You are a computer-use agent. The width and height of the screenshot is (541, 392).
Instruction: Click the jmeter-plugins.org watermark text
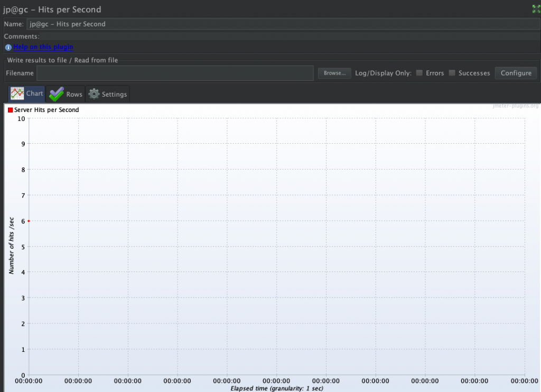tap(515, 106)
